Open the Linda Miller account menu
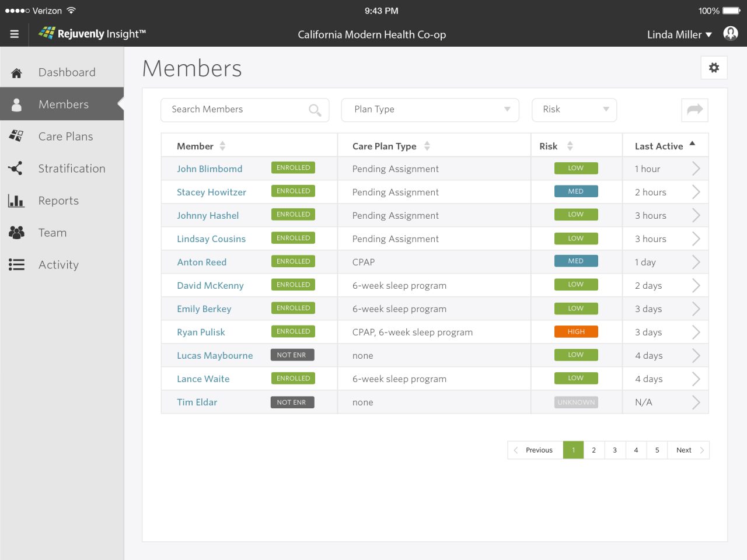This screenshot has width=747, height=560. pos(679,34)
